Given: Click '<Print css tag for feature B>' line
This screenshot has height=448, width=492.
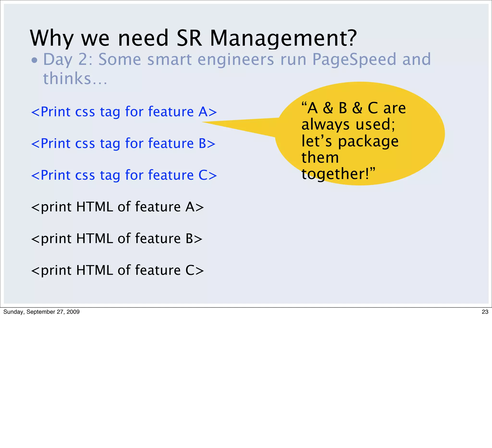Looking at the screenshot, I should click(x=123, y=144).
